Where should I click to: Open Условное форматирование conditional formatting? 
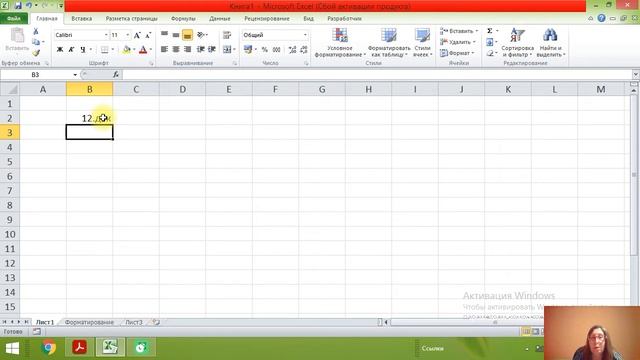(x=340, y=42)
